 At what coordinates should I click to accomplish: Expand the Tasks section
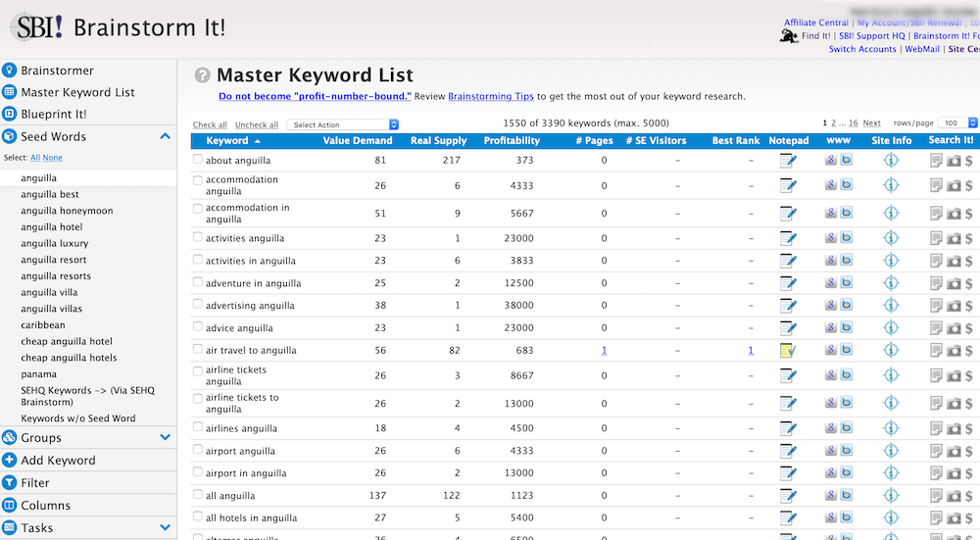click(165, 527)
